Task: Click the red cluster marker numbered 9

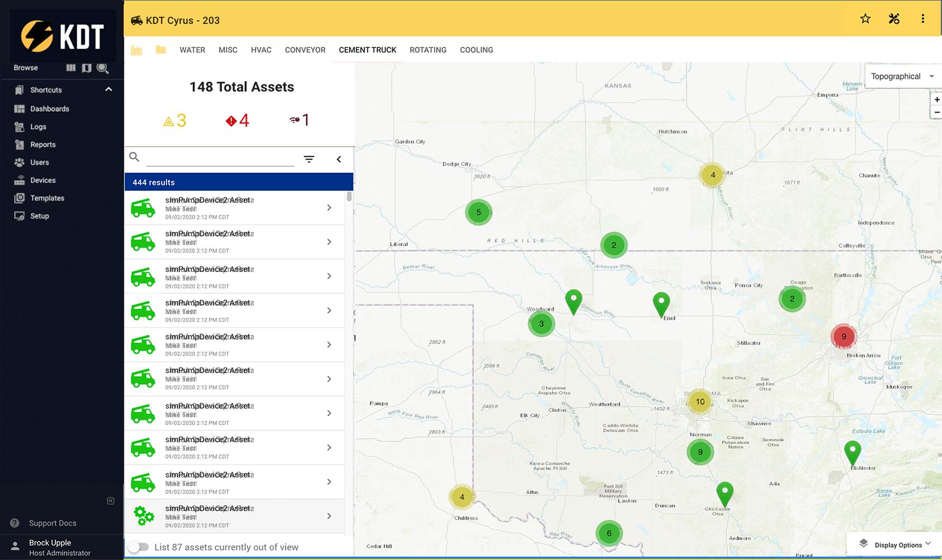Action: point(844,336)
